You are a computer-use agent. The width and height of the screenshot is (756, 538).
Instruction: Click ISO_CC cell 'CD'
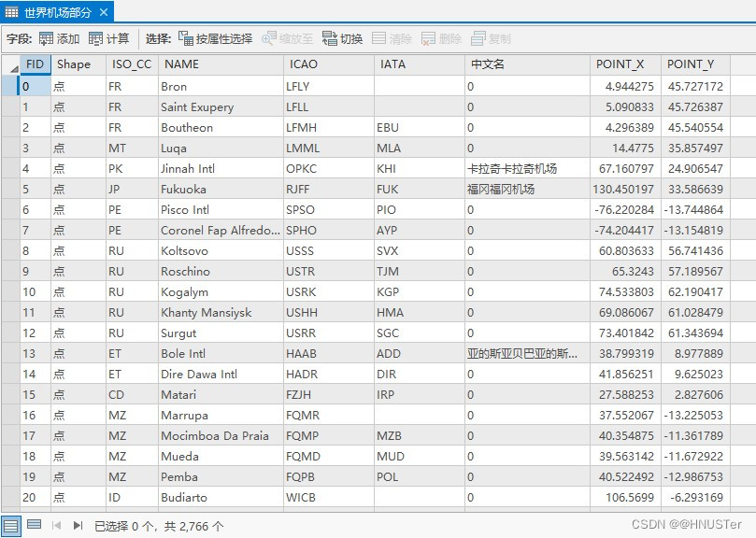(132, 394)
